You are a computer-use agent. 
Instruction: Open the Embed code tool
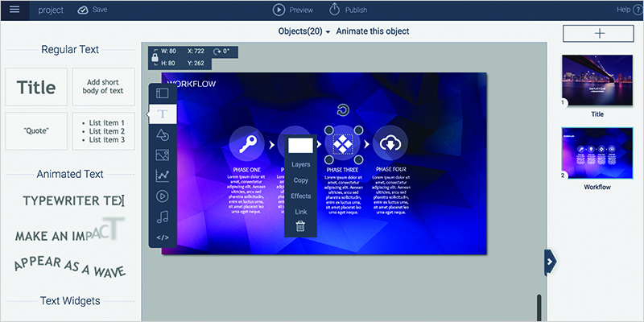(x=162, y=237)
